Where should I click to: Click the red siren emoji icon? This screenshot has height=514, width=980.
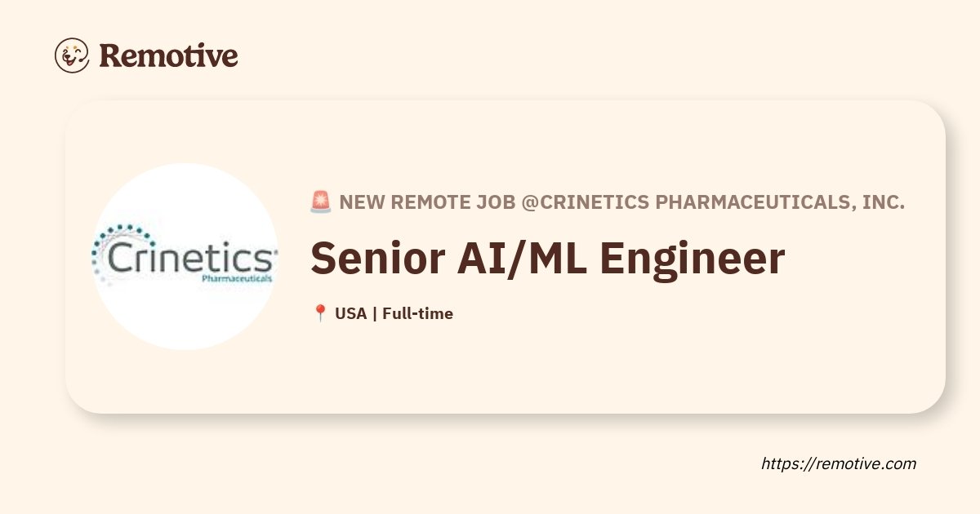320,202
